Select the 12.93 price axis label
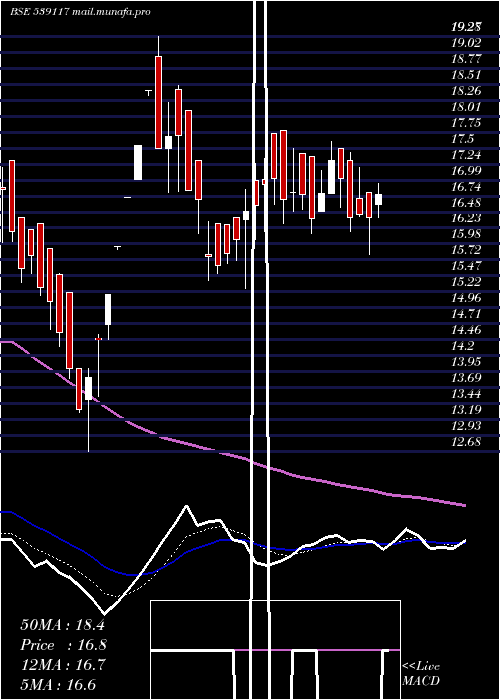The width and height of the screenshot is (500, 700). (466, 426)
